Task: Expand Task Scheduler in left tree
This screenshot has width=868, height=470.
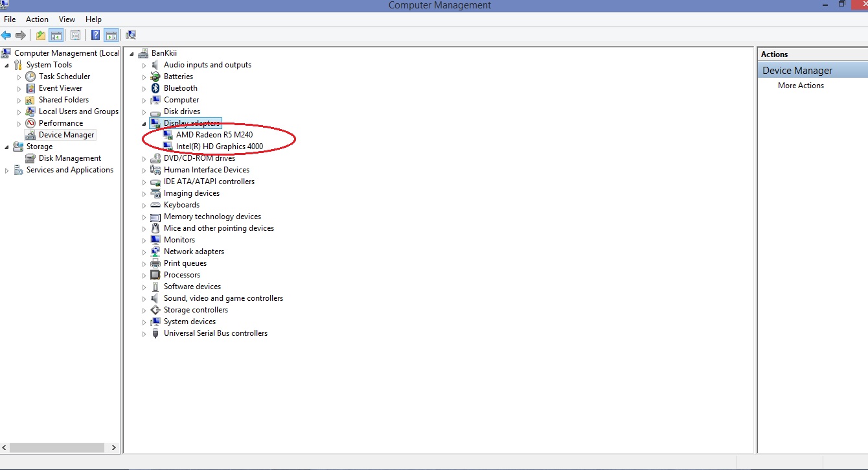Action: (19, 76)
